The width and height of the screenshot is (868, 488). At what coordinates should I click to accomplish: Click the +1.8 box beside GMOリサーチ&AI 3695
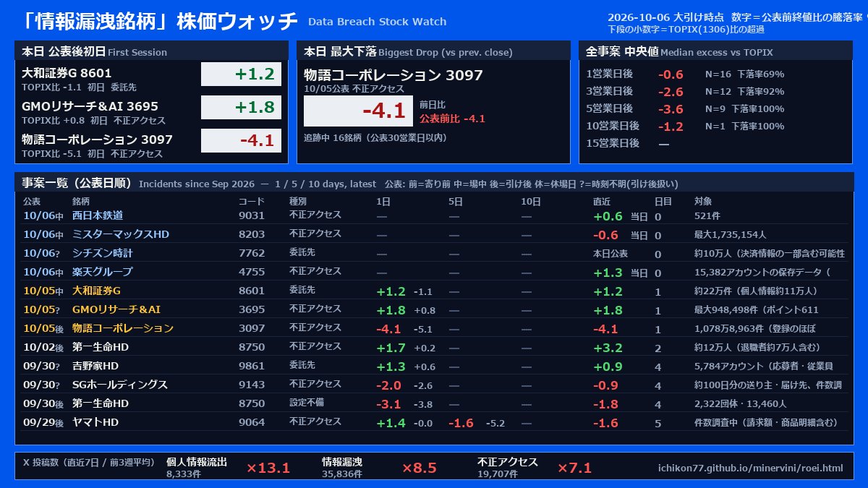pyautogui.click(x=241, y=107)
